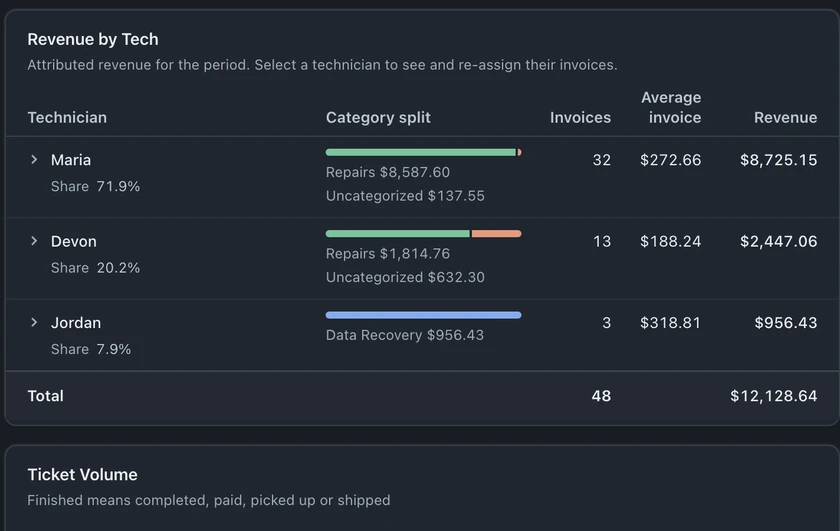Select technician Maria
Viewport: 840px width, 531px height.
tap(71, 160)
